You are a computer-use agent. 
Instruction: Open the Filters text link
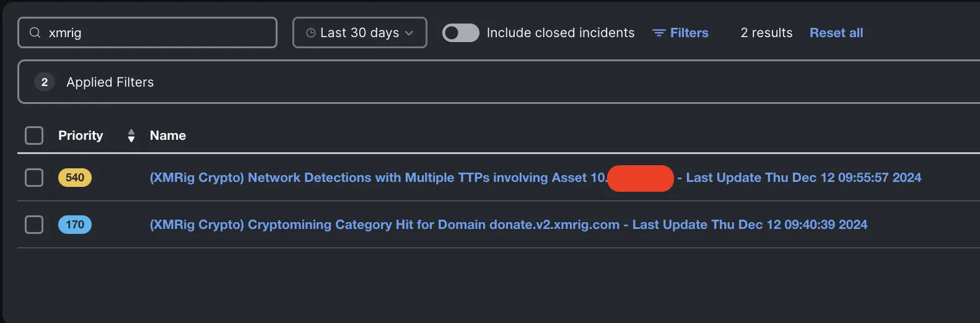click(x=689, y=33)
